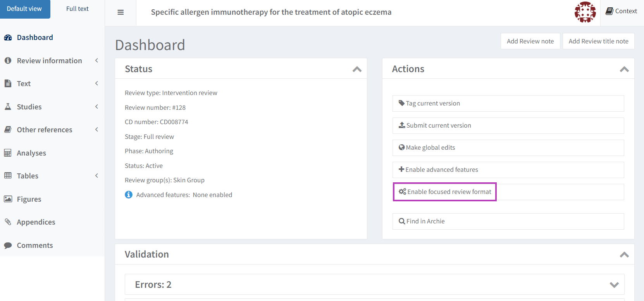Click the Cochrane Skin Group logo
Screen dimensions: 644x301
[585, 12]
